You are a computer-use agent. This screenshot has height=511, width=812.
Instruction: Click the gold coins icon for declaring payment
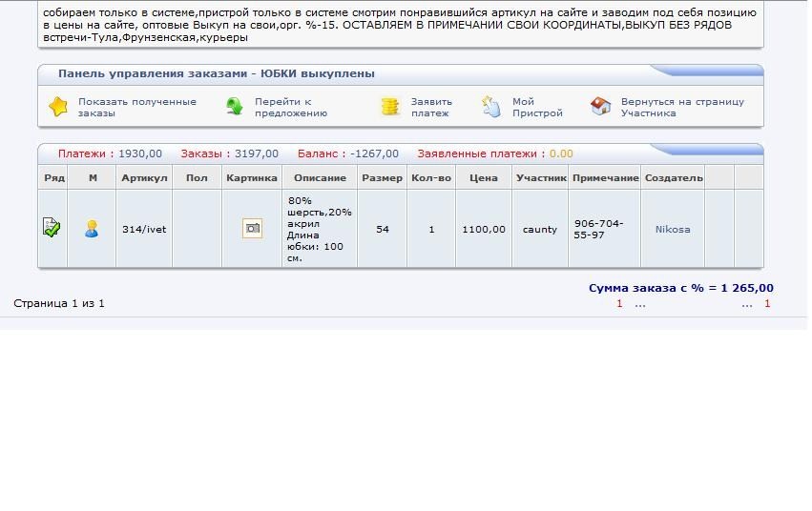coord(389,107)
